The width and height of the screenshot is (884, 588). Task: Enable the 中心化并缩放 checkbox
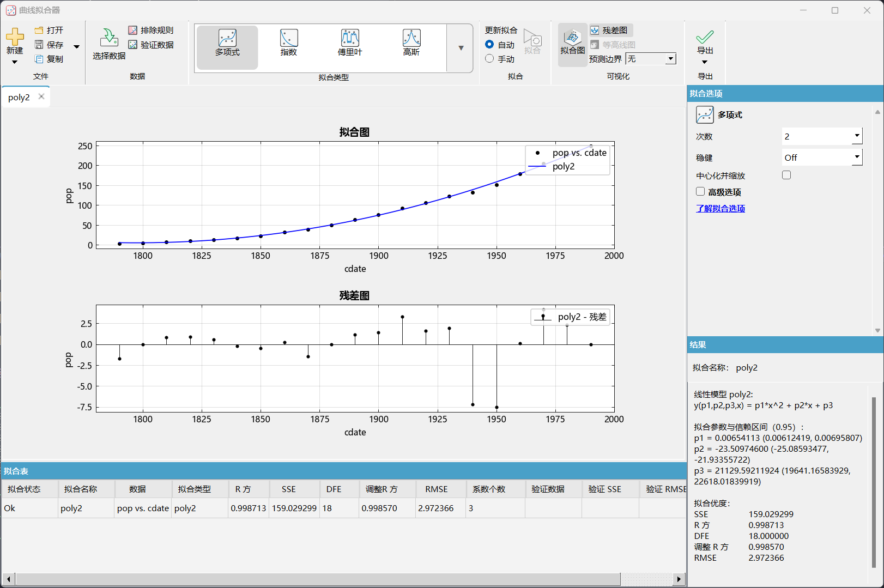point(786,175)
